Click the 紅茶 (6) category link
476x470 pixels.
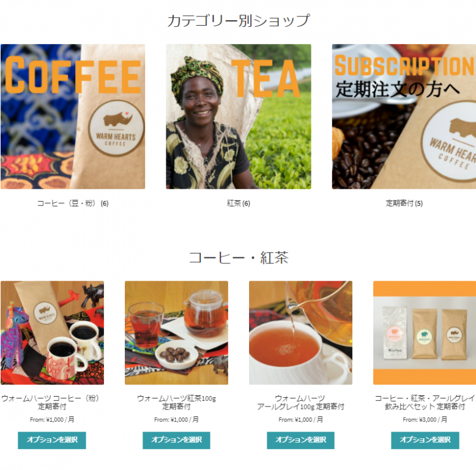(238, 203)
